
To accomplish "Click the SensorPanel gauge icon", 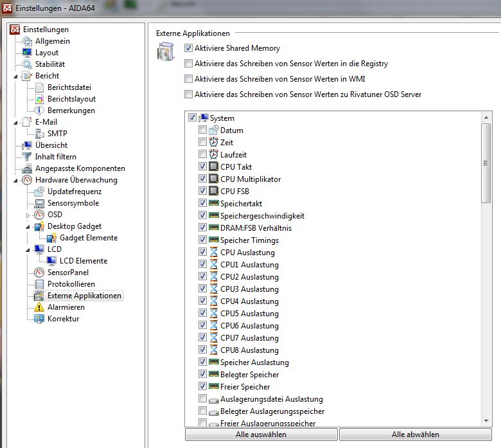I will point(39,273).
